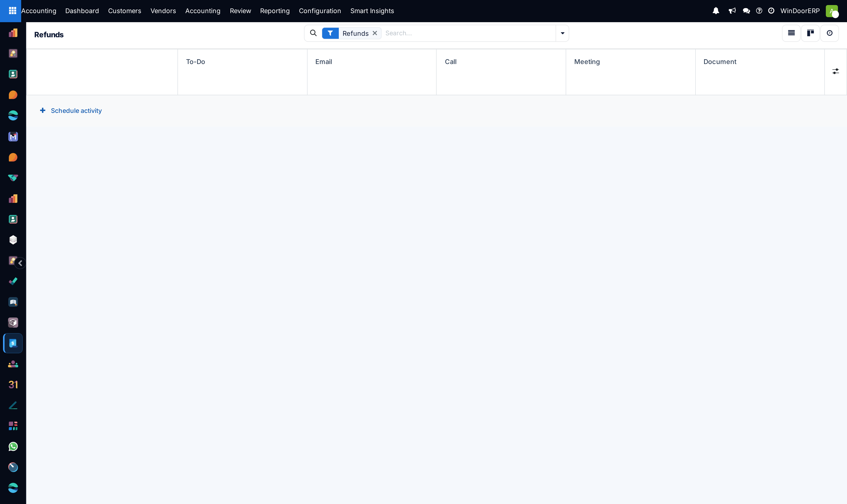847x504 pixels.
Task: Open the gauge dial app in sidebar
Action: [13, 467]
